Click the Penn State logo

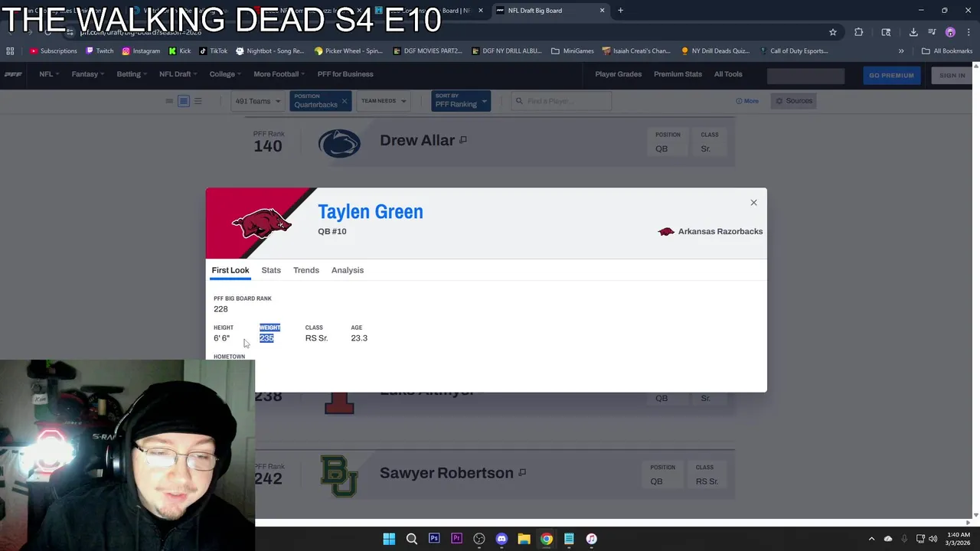click(x=339, y=143)
